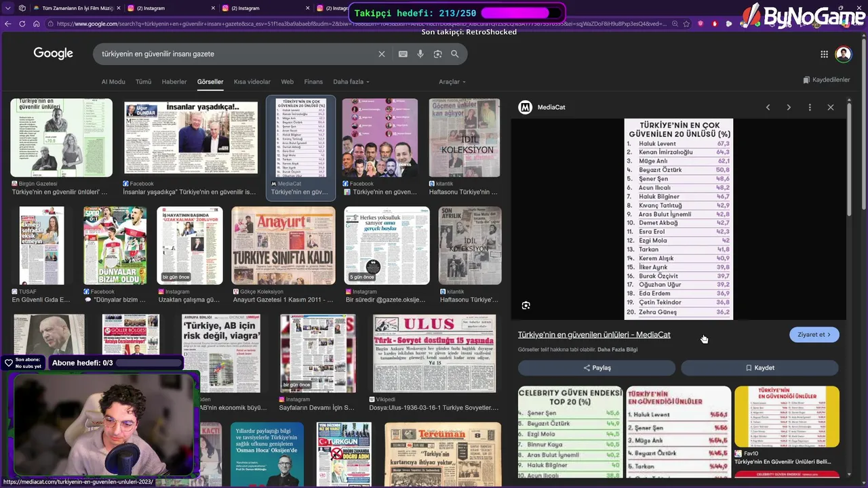Open the browser workspaces icon

pyautogui.click(x=22, y=8)
